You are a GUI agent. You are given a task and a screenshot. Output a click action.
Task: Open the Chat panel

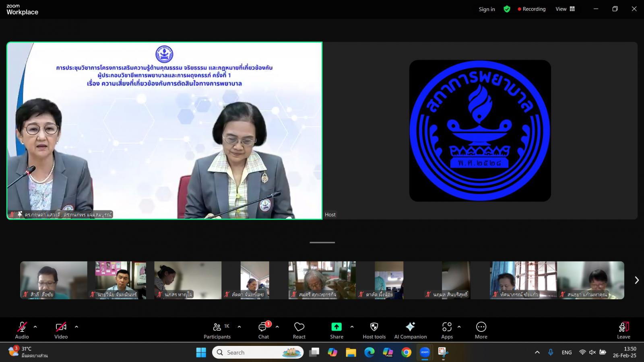tap(264, 330)
